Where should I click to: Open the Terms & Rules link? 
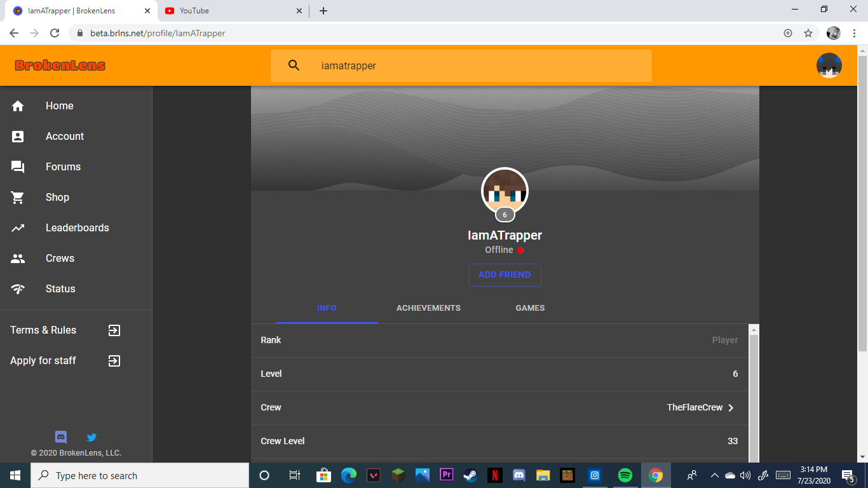click(x=43, y=330)
